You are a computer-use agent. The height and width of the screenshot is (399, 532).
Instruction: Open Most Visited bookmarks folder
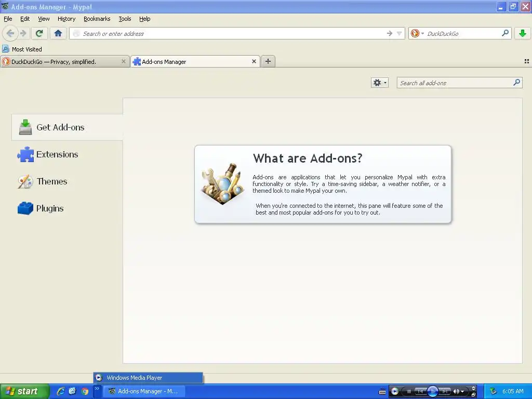[22, 49]
